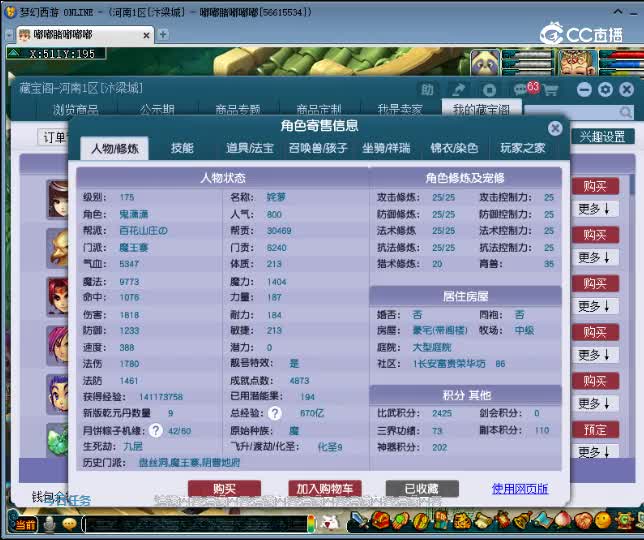644x540 pixels.
Task: Click the round stop-square icon in header
Action: click(x=489, y=90)
